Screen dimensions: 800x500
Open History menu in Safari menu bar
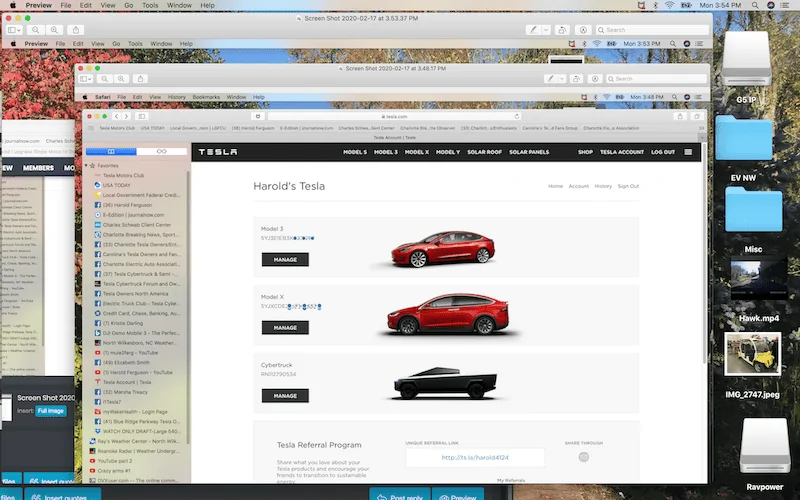pos(177,97)
